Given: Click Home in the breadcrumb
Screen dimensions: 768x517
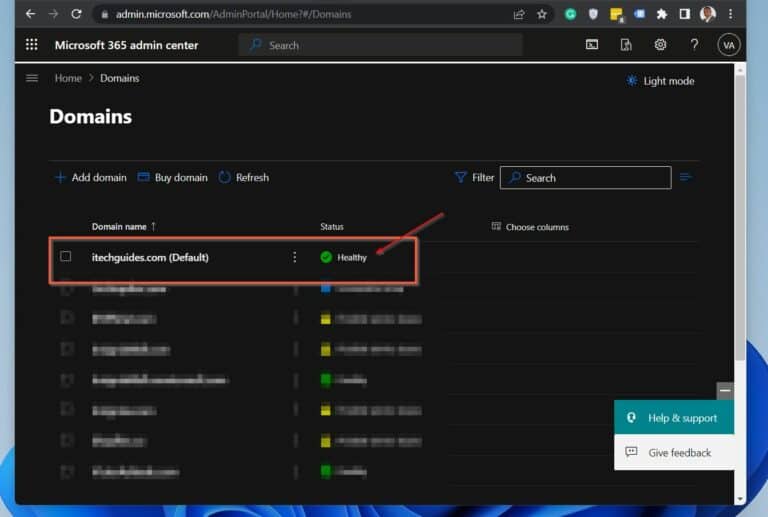Looking at the screenshot, I should pyautogui.click(x=68, y=78).
